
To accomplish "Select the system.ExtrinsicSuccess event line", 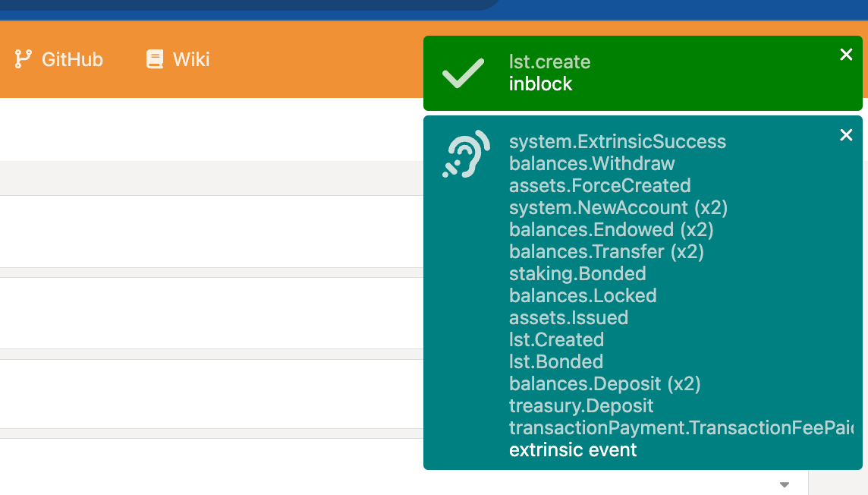I will [617, 142].
